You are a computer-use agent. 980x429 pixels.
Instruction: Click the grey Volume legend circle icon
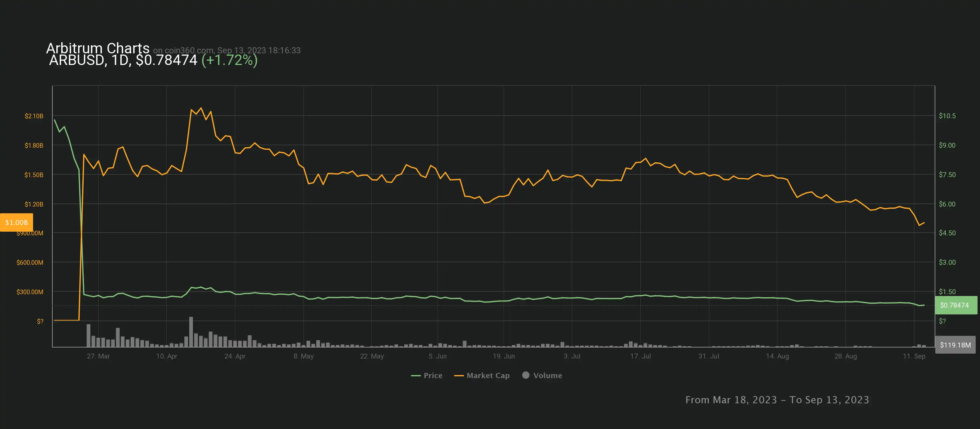(526, 375)
